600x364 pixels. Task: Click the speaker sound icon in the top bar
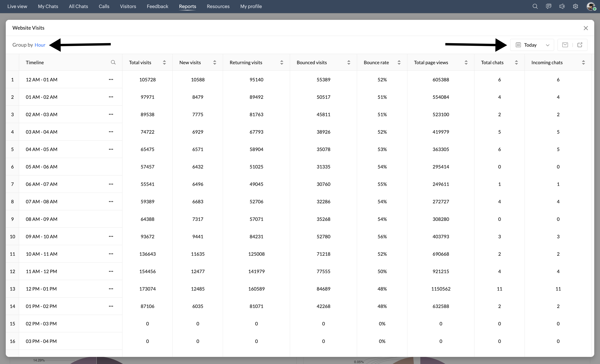tap(562, 6)
